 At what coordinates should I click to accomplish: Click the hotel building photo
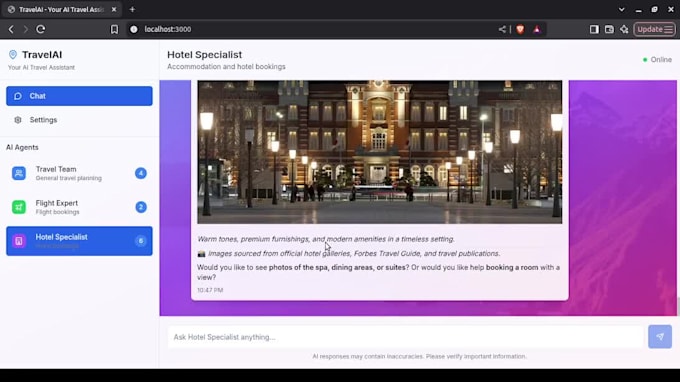pyautogui.click(x=379, y=152)
